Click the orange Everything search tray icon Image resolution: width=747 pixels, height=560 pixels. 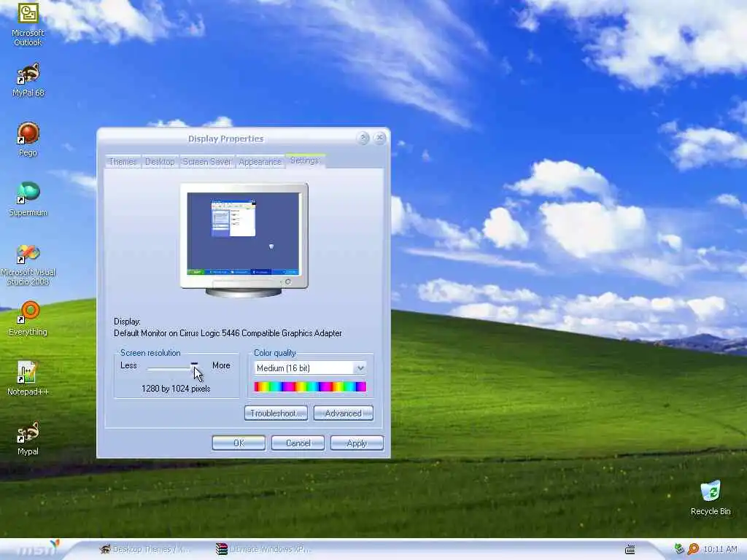[x=693, y=549]
